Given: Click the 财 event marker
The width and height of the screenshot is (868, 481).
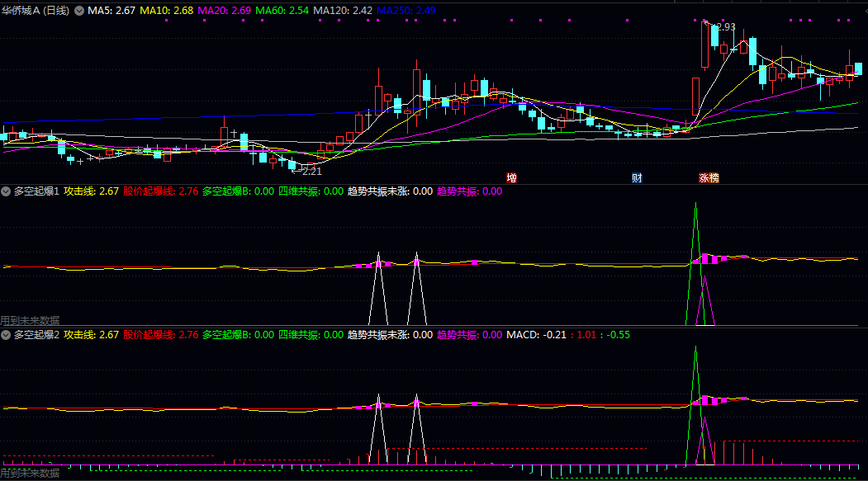Looking at the screenshot, I should click(x=637, y=178).
